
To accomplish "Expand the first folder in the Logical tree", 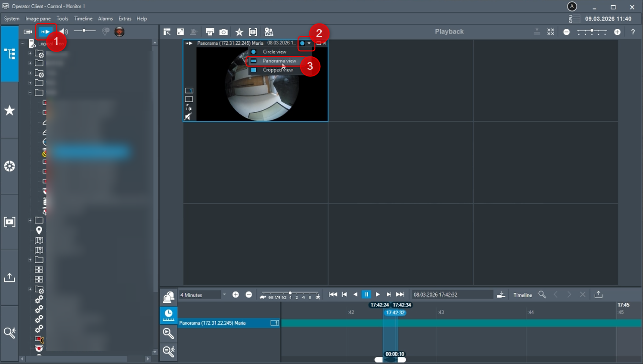I will coord(30,54).
